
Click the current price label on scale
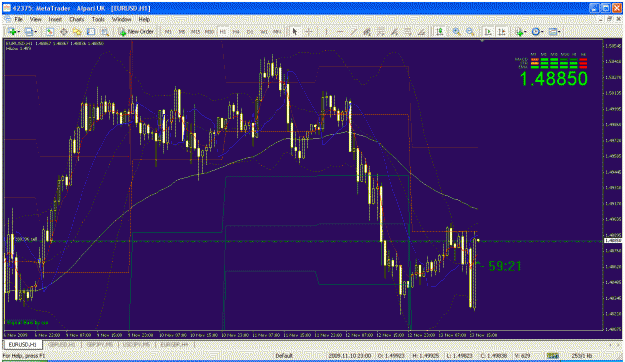click(613, 241)
